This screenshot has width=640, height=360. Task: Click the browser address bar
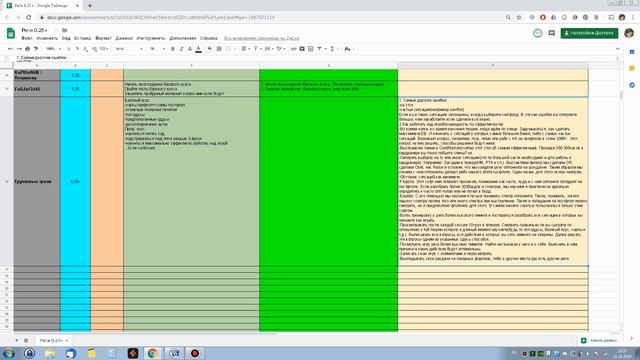[x=273, y=18]
